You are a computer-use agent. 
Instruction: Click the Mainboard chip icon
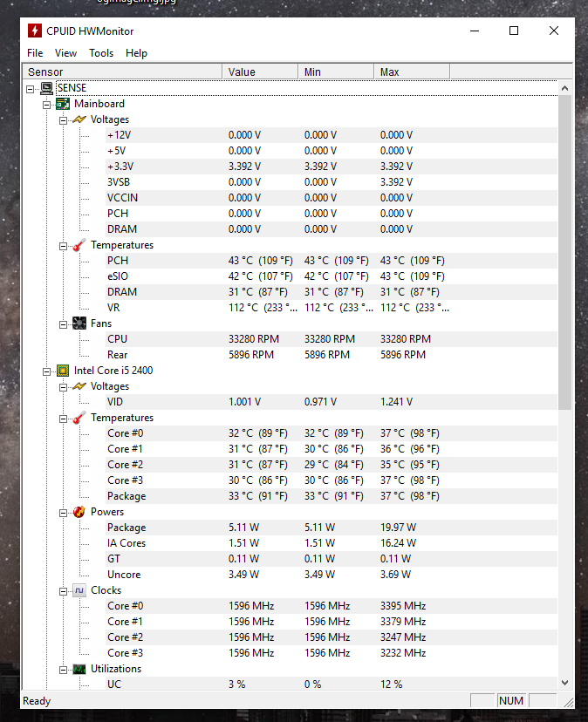(63, 104)
